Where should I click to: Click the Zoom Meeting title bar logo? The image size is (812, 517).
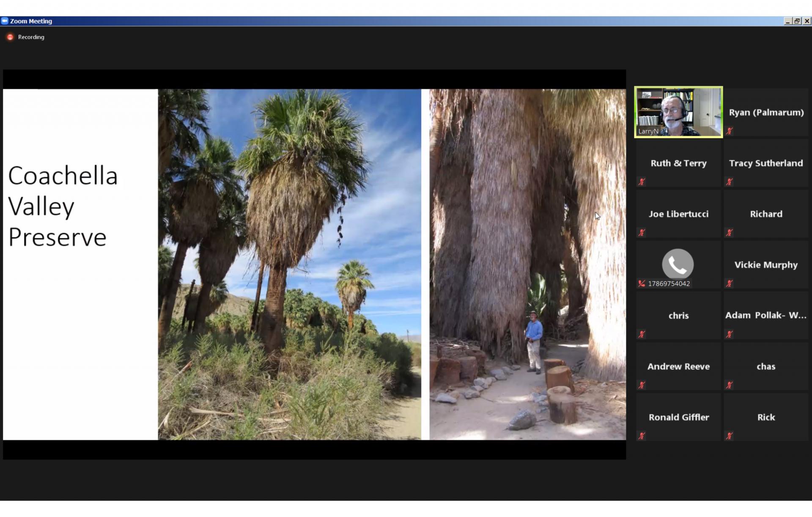pos(5,21)
